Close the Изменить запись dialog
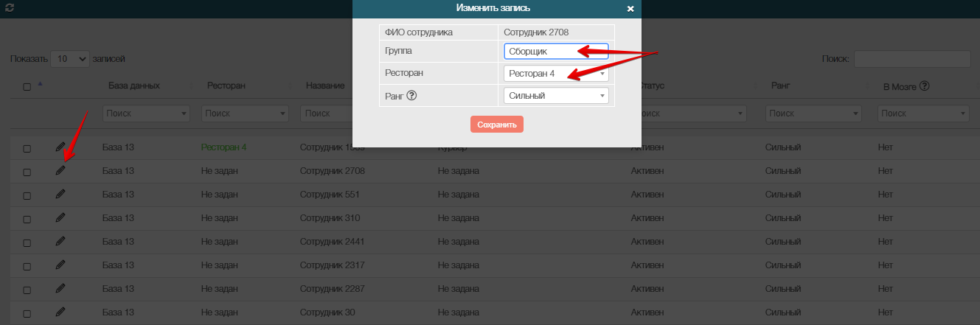Screen dimensions: 980x325 coord(630,9)
